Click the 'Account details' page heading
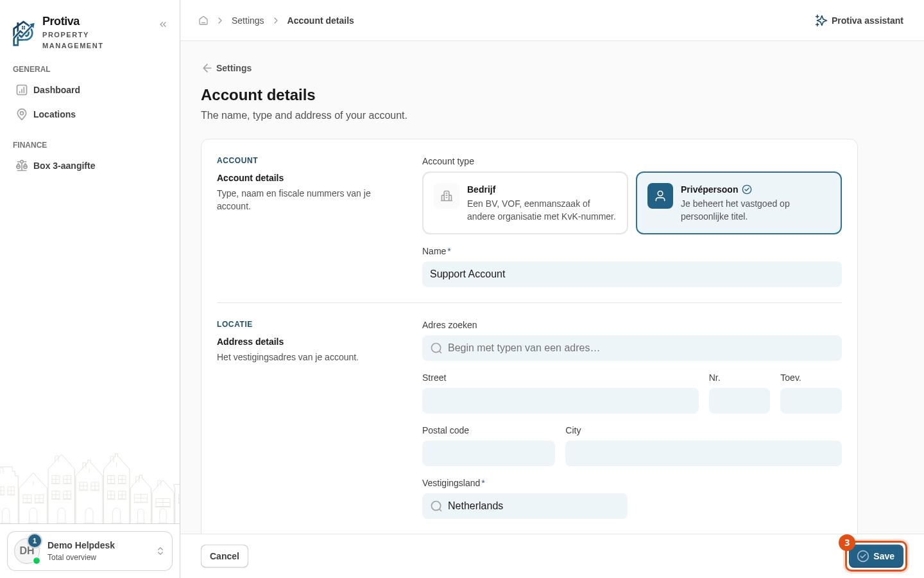Viewport: 924px width, 578px height. click(258, 95)
